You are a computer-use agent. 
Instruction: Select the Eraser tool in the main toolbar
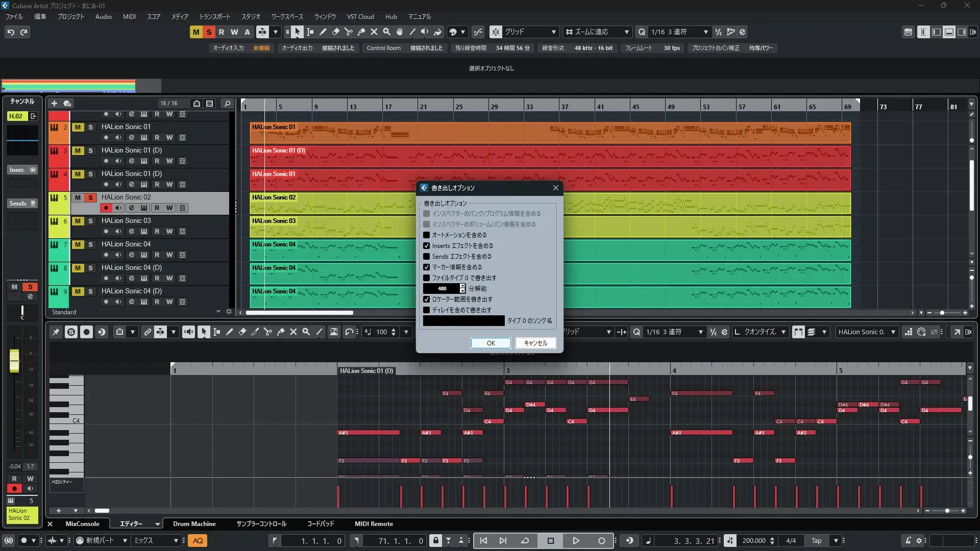(x=336, y=32)
